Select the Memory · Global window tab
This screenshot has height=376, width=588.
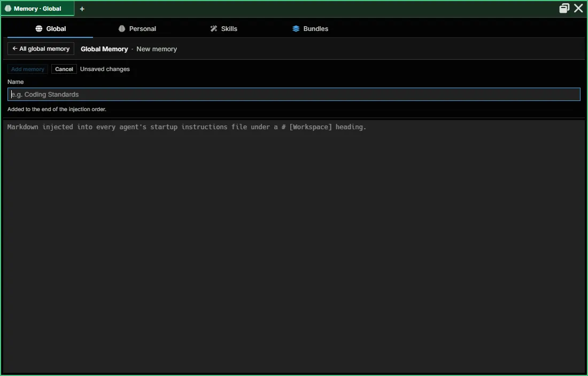[x=37, y=9]
